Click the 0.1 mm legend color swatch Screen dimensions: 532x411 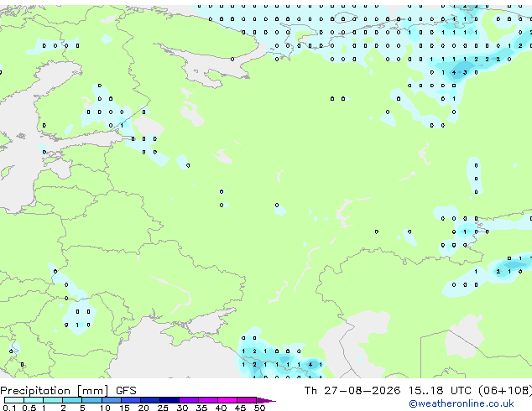pyautogui.click(x=14, y=400)
